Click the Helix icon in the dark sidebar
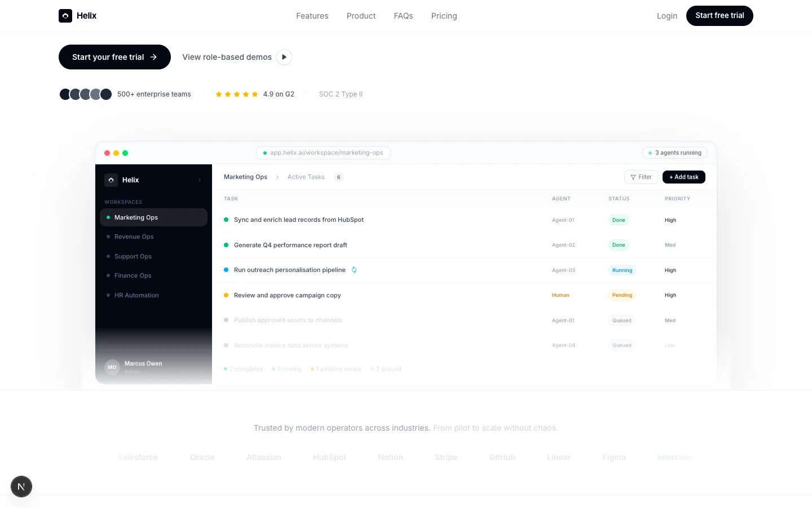This screenshot has width=812, height=508. click(111, 180)
